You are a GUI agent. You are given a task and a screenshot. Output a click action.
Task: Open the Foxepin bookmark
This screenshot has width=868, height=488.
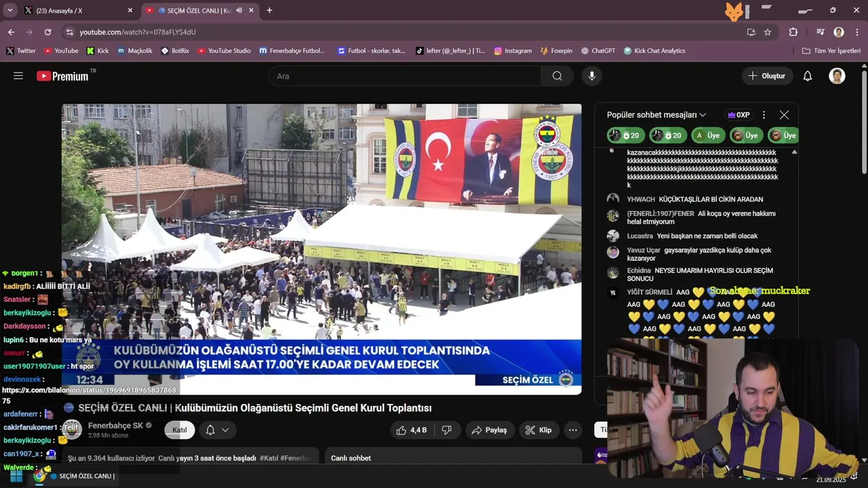click(x=556, y=51)
